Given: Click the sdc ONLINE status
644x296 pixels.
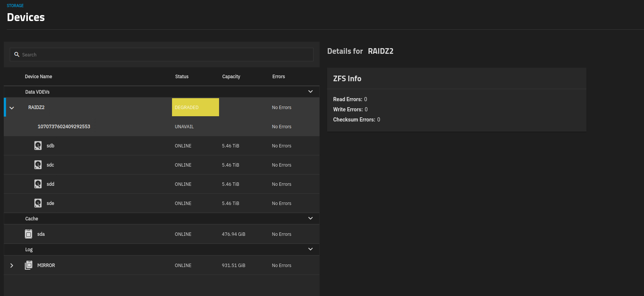Looking at the screenshot, I should pos(183,165).
